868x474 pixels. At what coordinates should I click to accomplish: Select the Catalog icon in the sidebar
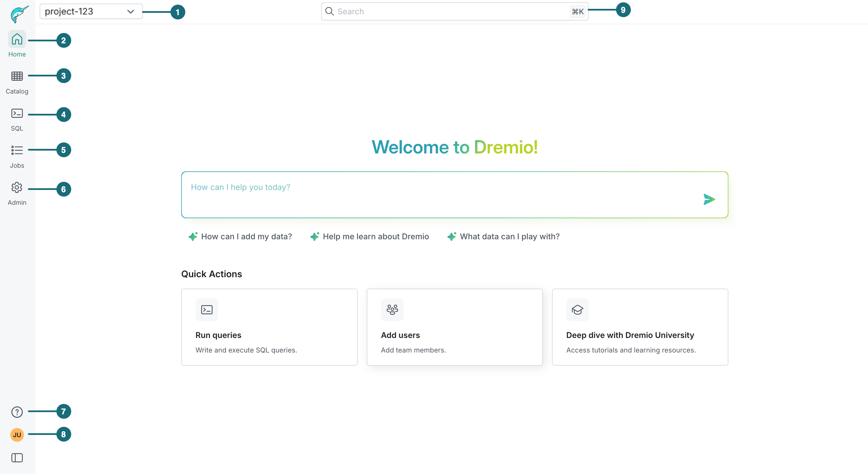pos(17,76)
